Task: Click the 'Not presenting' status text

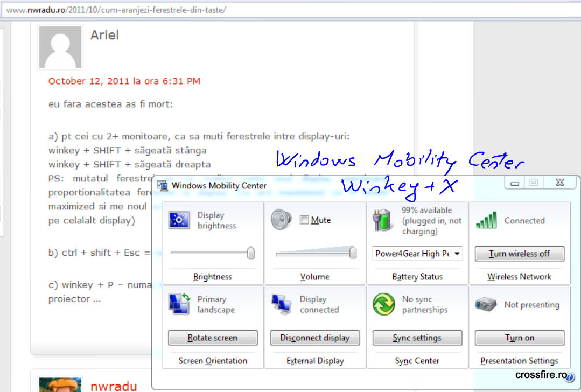Action: point(531,305)
